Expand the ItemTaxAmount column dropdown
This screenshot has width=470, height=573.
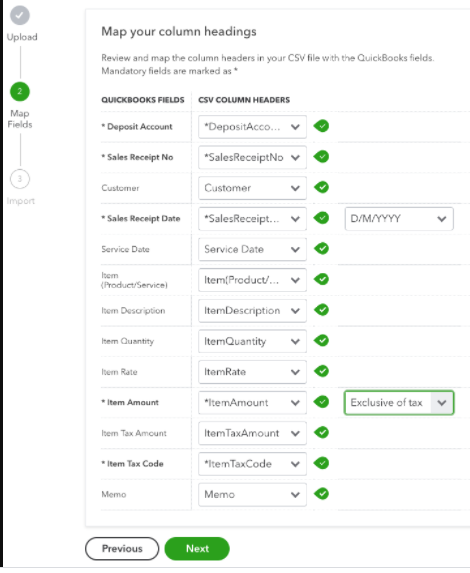click(x=252, y=433)
